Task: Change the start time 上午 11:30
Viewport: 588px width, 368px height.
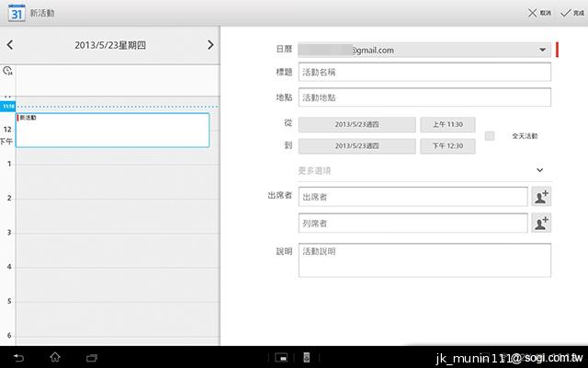Action: coord(447,124)
